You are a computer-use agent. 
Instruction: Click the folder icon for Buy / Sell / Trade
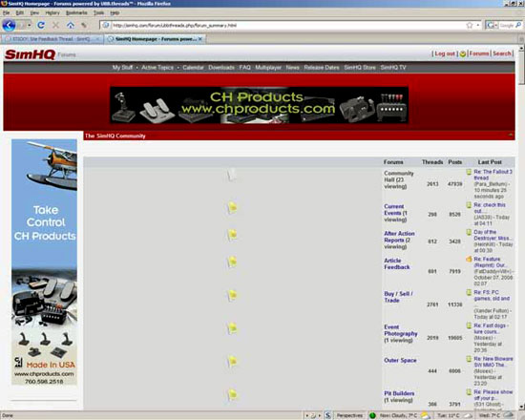[x=232, y=295]
